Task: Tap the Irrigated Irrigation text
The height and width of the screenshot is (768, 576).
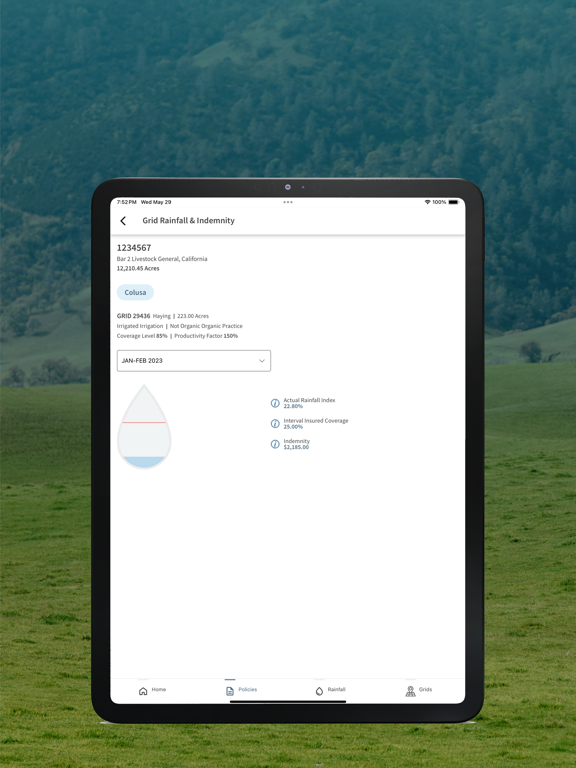Action: click(x=140, y=326)
